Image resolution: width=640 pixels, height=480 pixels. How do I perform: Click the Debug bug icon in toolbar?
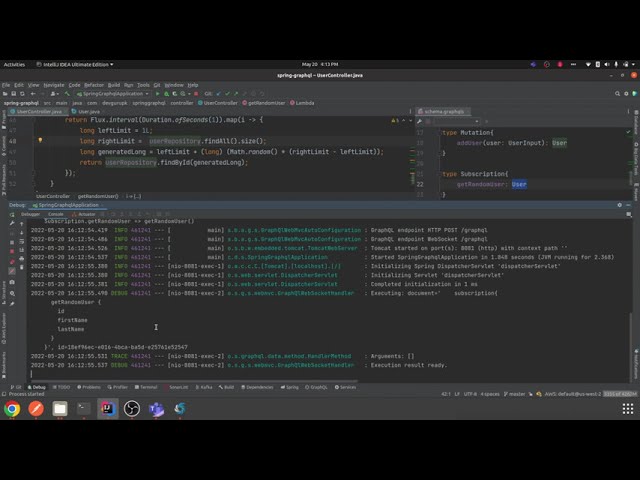167,94
